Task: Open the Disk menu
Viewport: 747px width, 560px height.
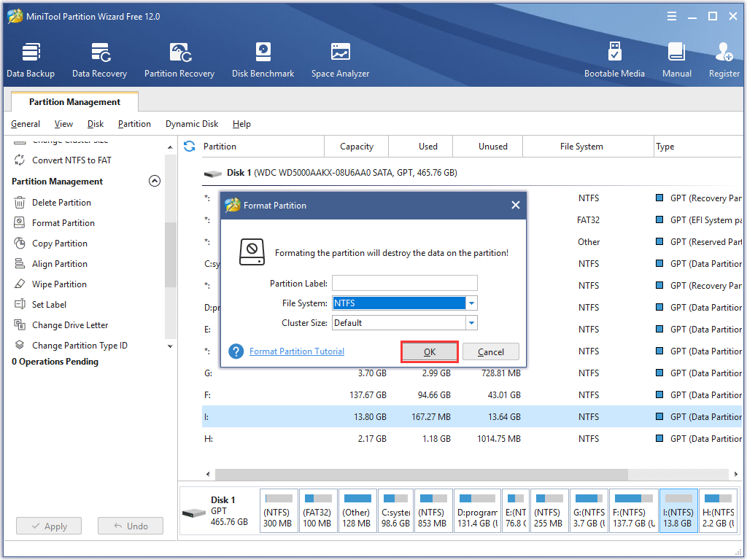Action: [x=96, y=124]
